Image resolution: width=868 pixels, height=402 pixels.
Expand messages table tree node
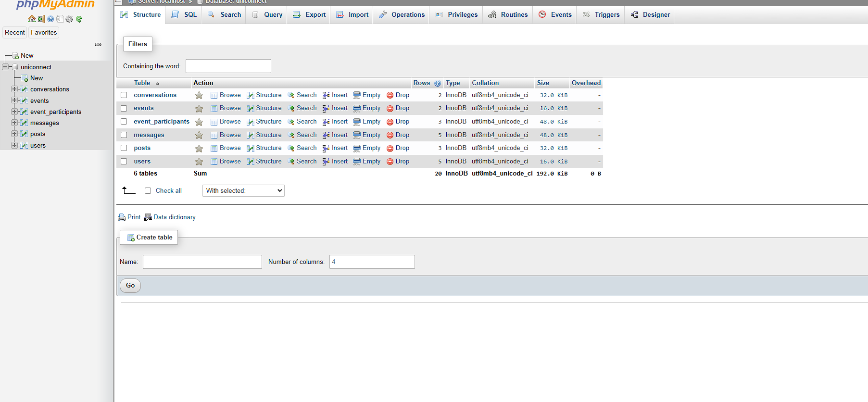tap(14, 123)
